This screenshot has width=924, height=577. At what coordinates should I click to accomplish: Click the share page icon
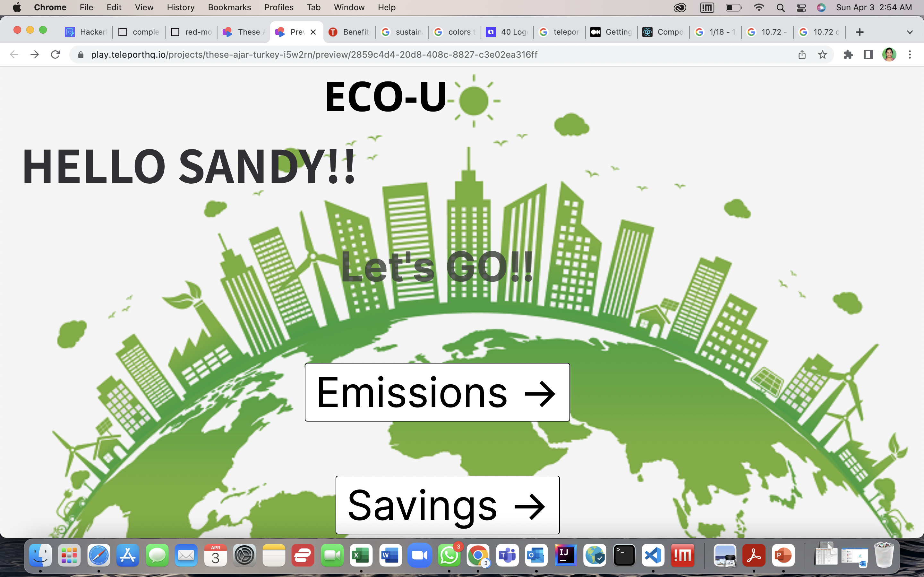tap(802, 54)
